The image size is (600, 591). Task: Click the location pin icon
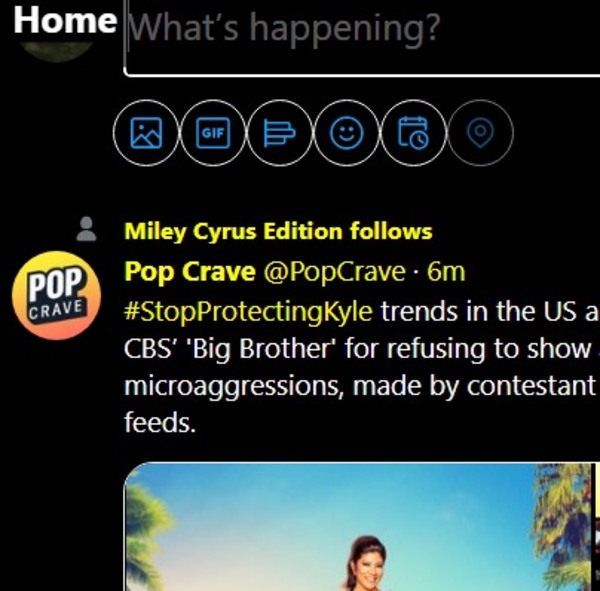[x=481, y=133]
